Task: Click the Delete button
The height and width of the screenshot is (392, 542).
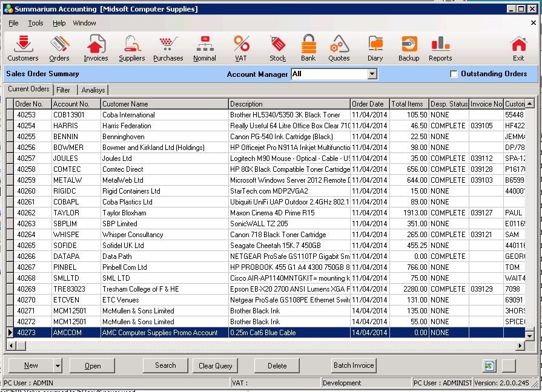Action: (x=277, y=366)
